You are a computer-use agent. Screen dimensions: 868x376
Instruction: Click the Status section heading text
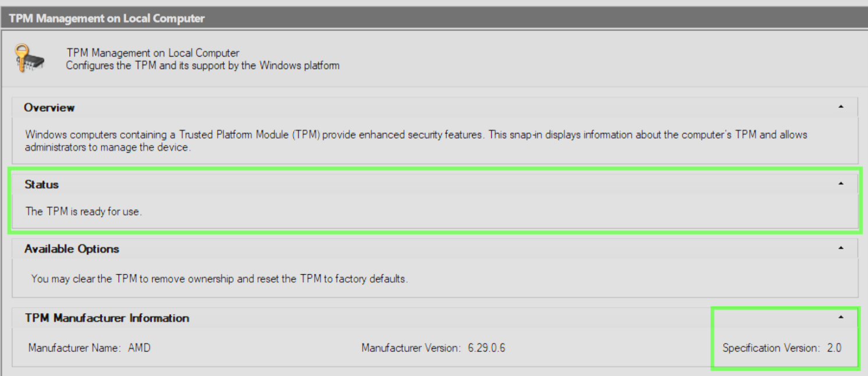(42, 185)
